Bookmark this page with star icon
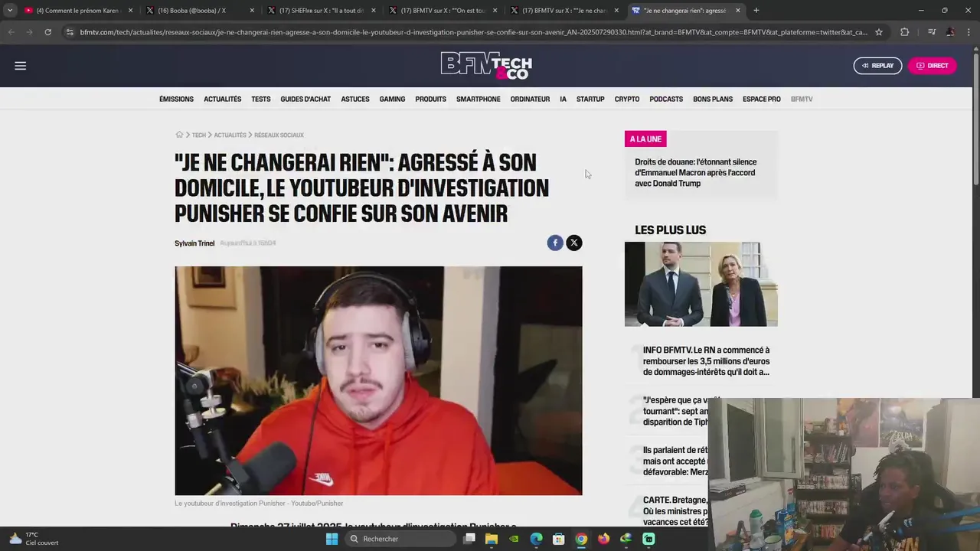Image resolution: width=980 pixels, height=551 pixels. tap(879, 32)
